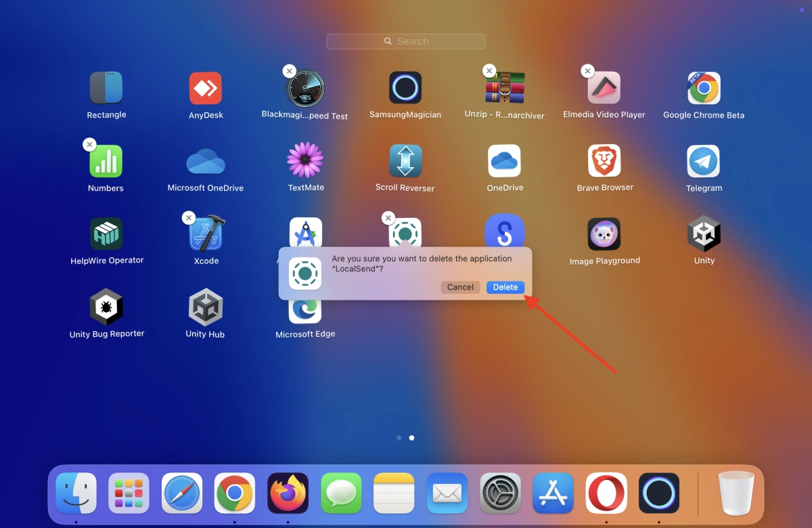
Task: Click the Launchpad icon in the Dock
Action: (x=129, y=493)
